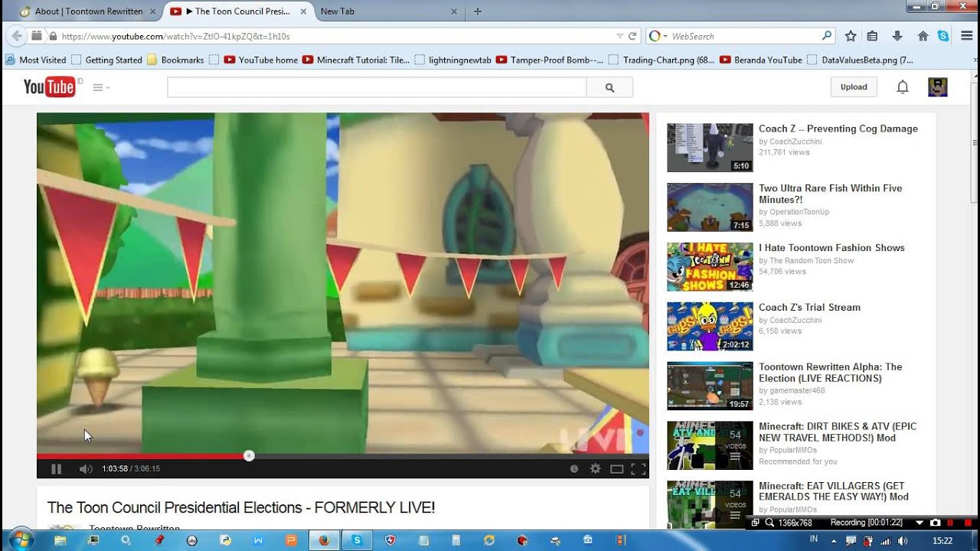The image size is (980, 551).
Task: Open Firefox from the taskbar
Action: click(x=323, y=540)
